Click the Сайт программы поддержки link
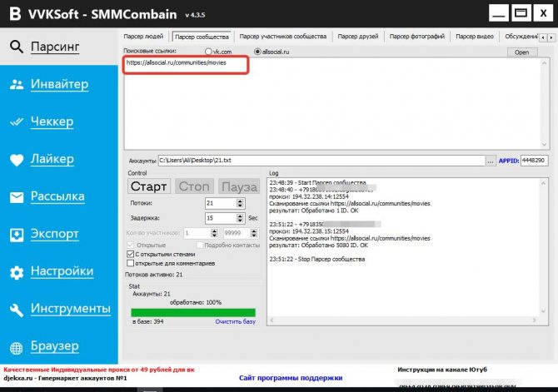Viewport: 558px width, 392px height. pos(291,378)
